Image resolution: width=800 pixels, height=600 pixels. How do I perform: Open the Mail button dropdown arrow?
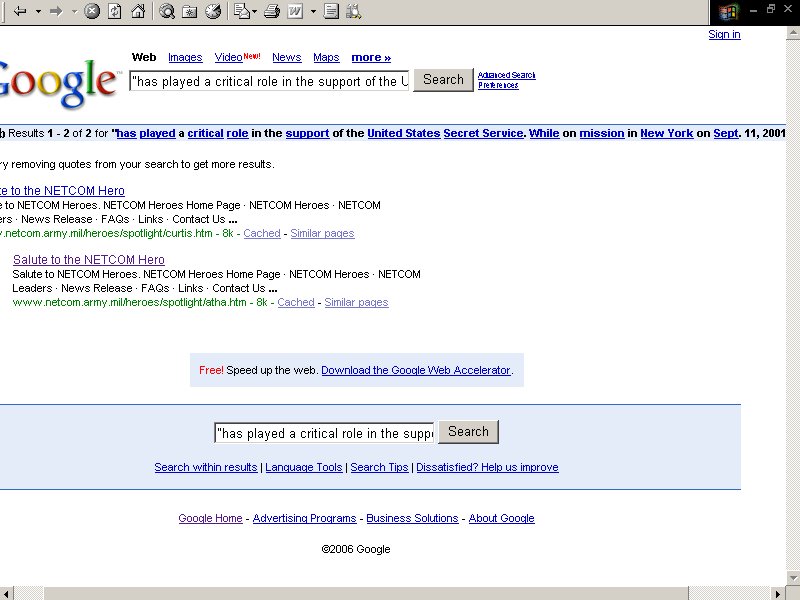pyautogui.click(x=255, y=11)
